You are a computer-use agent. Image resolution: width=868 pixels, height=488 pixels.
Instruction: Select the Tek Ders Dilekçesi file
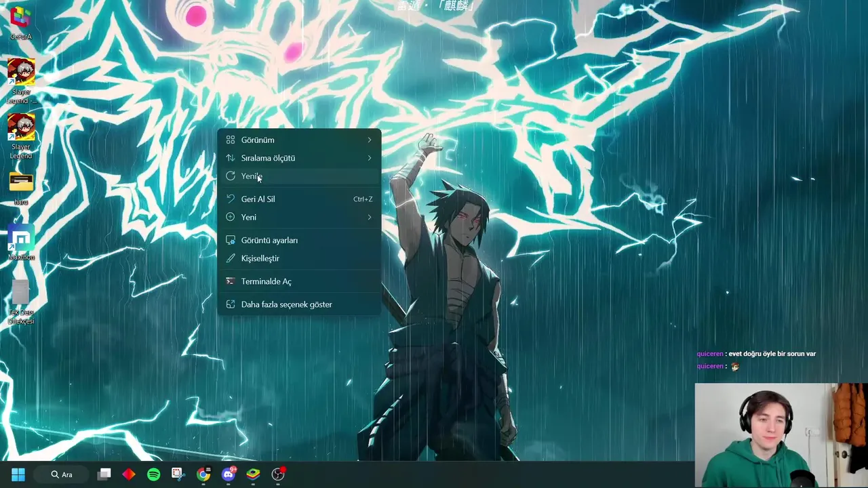pos(21,303)
